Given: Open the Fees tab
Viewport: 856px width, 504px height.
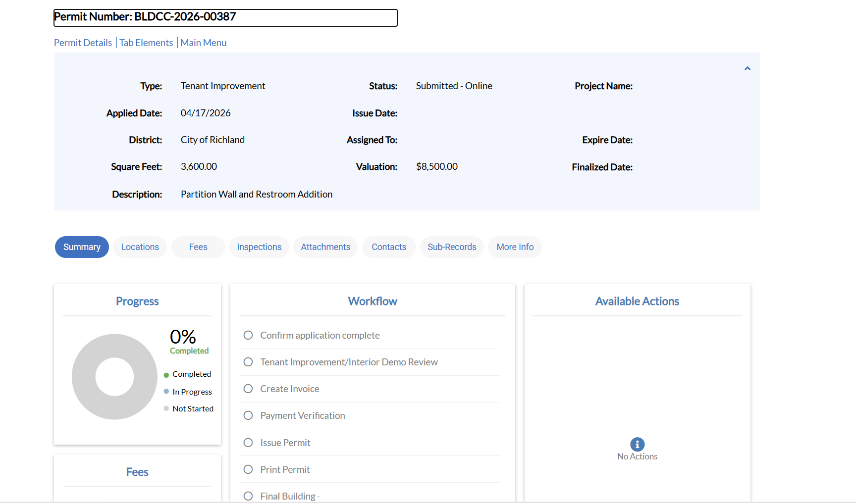Looking at the screenshot, I should coord(198,247).
